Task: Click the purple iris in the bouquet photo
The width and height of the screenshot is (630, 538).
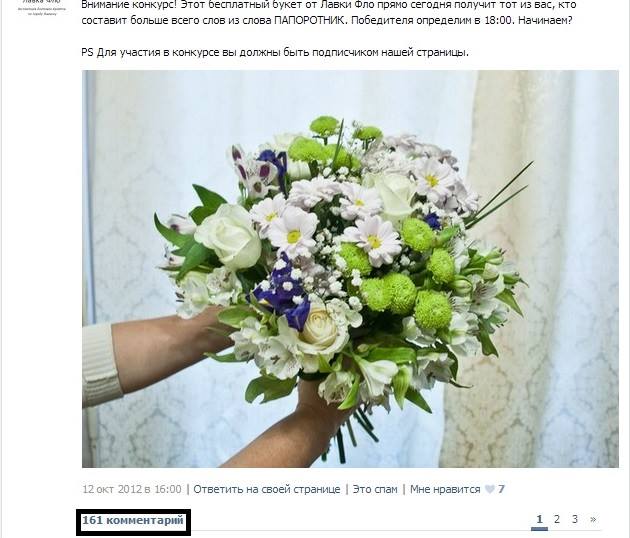Action: pyautogui.click(x=284, y=291)
